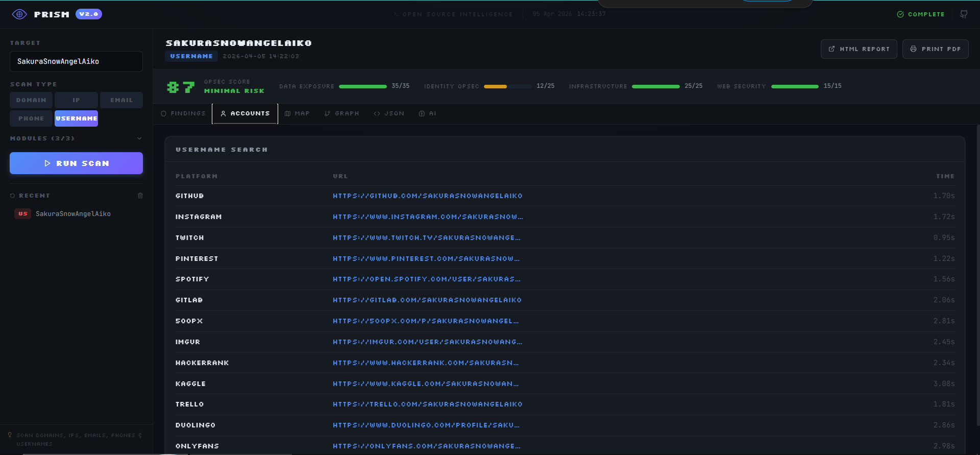The width and height of the screenshot is (980, 455).
Task: Delete recent scans with the trash icon
Action: tap(140, 196)
